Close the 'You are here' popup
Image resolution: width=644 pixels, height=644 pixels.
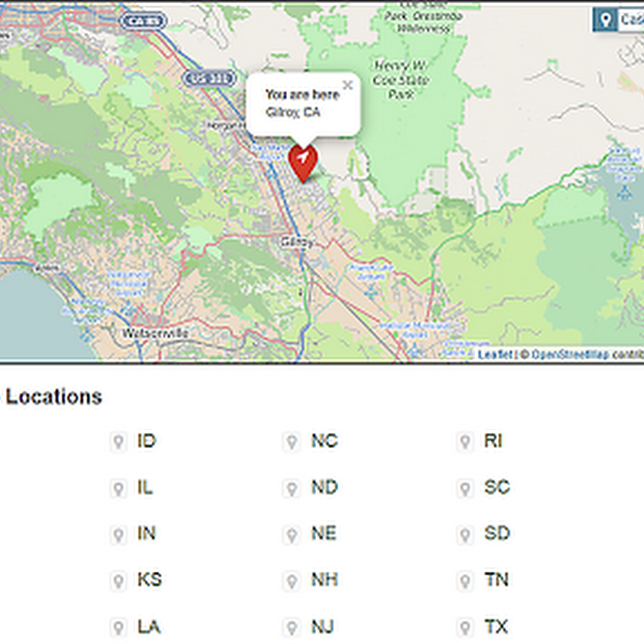click(x=348, y=86)
